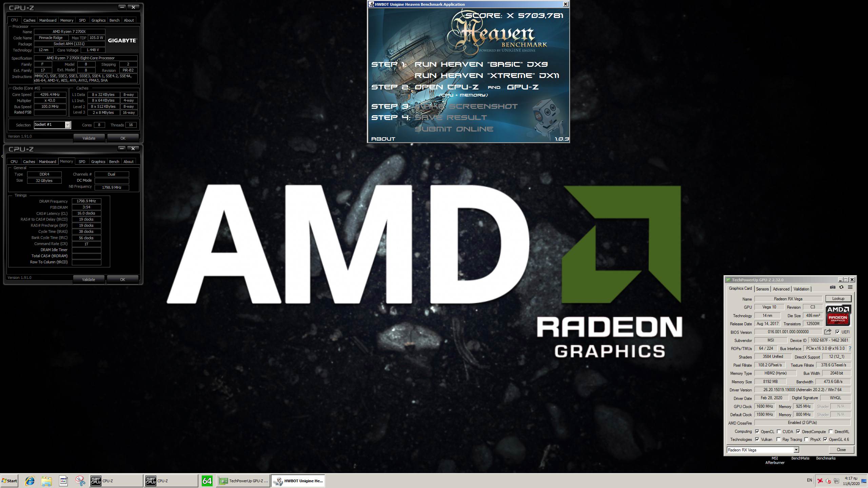Click the BenchMate desktop shortcut label

click(x=800, y=458)
